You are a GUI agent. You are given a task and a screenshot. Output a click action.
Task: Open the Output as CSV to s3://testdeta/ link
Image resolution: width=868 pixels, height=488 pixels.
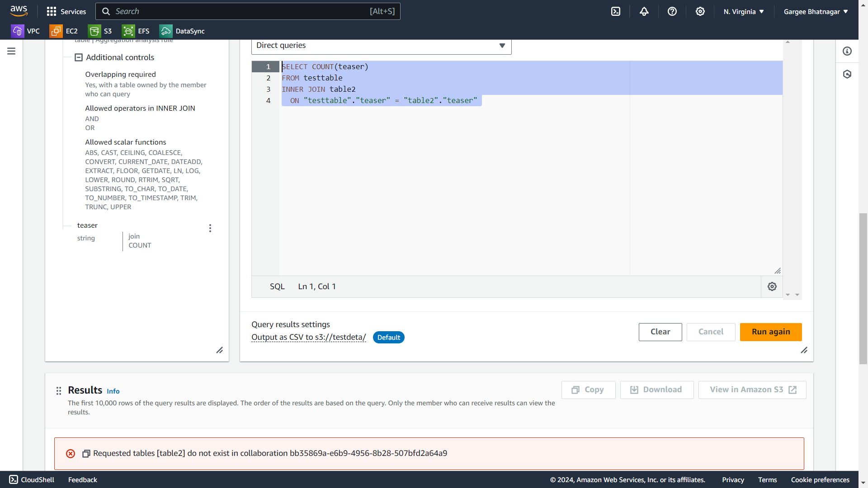309,338
